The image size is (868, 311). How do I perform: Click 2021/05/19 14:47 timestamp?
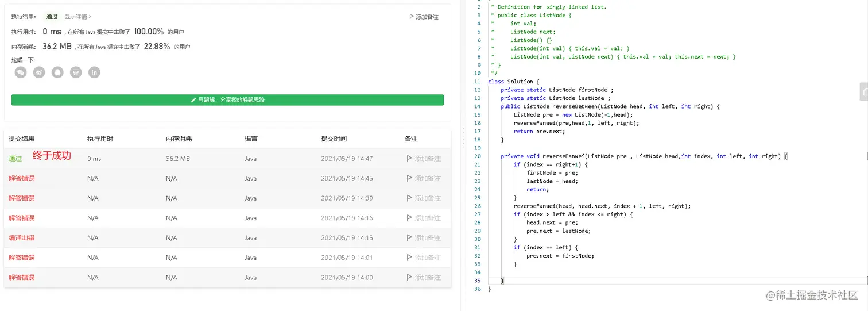click(347, 159)
